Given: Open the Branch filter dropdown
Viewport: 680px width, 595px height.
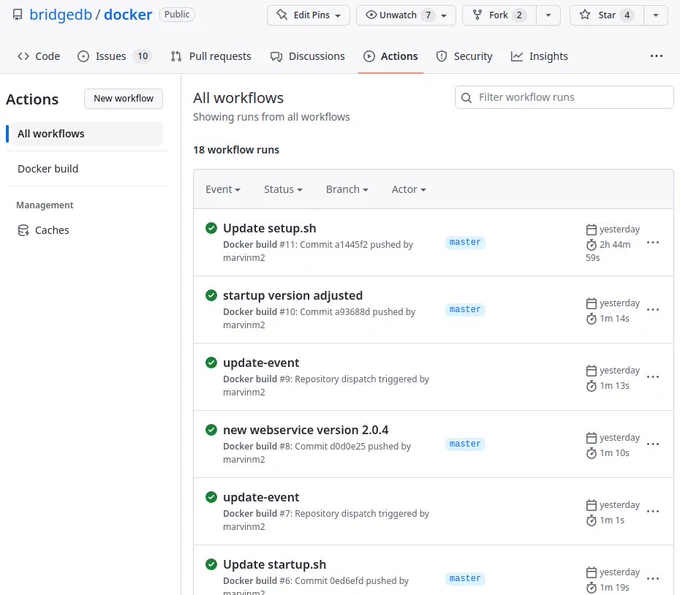Looking at the screenshot, I should coord(347,190).
